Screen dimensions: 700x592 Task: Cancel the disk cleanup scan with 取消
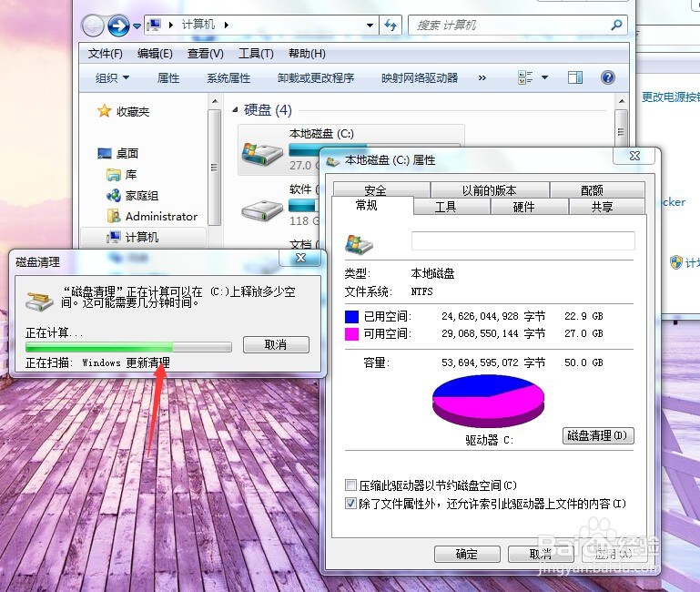276,344
